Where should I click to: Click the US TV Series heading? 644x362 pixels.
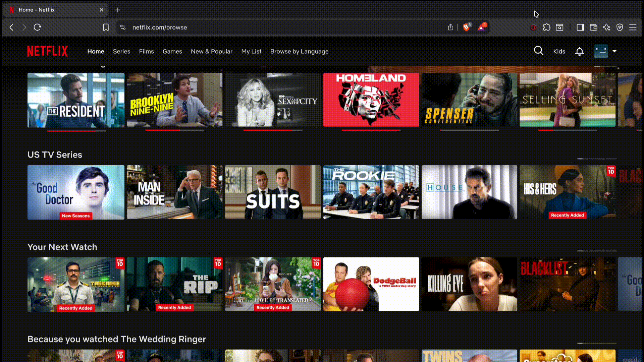tap(55, 155)
